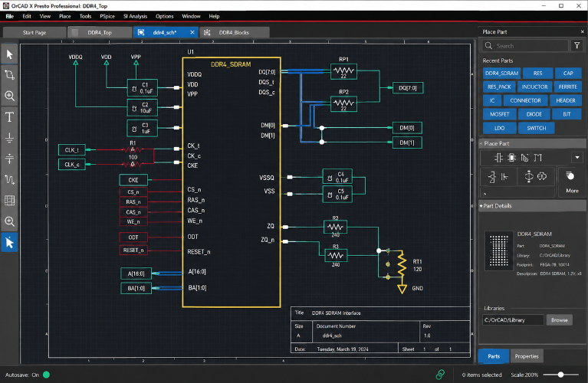Click the green Autosave indicator dot

click(47, 375)
